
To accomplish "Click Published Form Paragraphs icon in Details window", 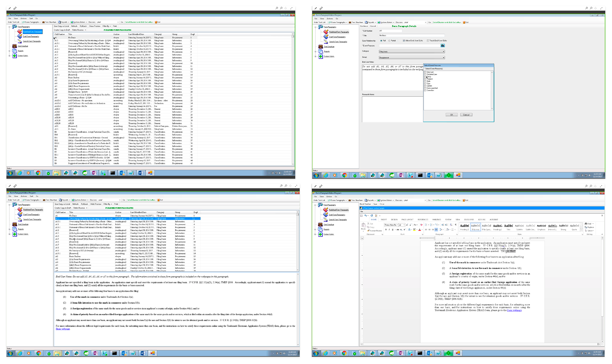I will (x=326, y=32).
